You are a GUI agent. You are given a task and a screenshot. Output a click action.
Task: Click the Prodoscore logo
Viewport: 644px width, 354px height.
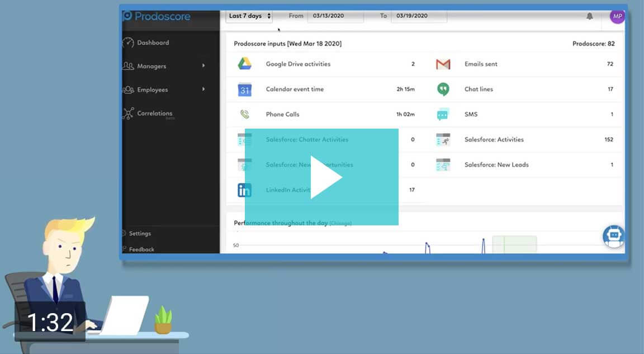tap(156, 16)
